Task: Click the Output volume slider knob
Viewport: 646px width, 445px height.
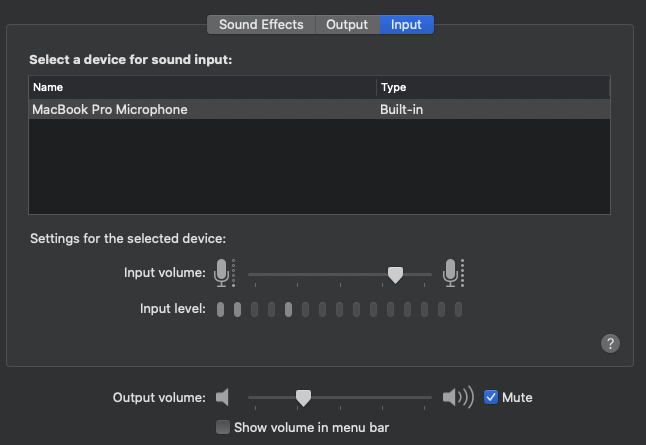Action: click(303, 398)
